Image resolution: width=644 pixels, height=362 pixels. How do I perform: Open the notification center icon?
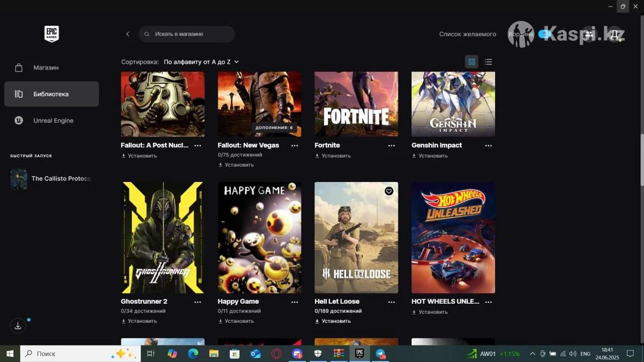(x=631, y=353)
